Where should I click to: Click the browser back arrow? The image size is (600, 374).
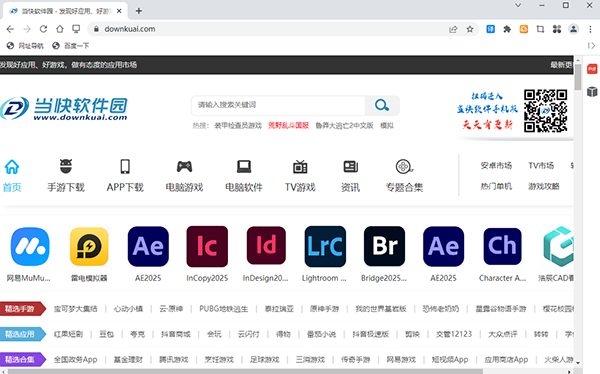pyautogui.click(x=10, y=29)
